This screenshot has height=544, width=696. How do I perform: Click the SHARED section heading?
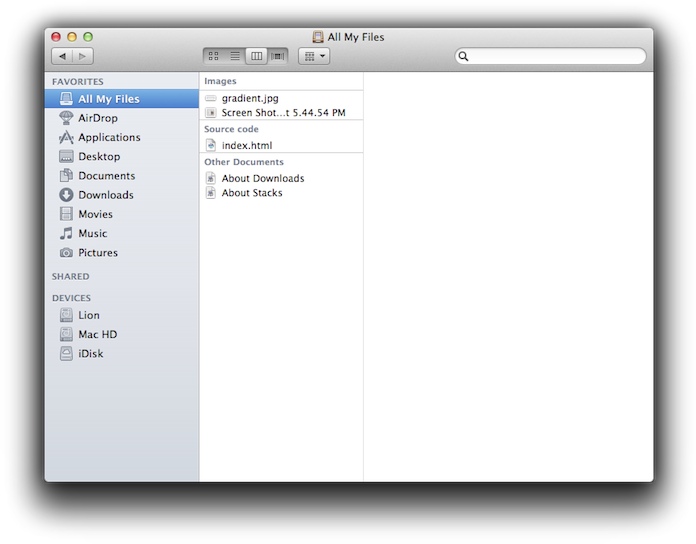(71, 276)
